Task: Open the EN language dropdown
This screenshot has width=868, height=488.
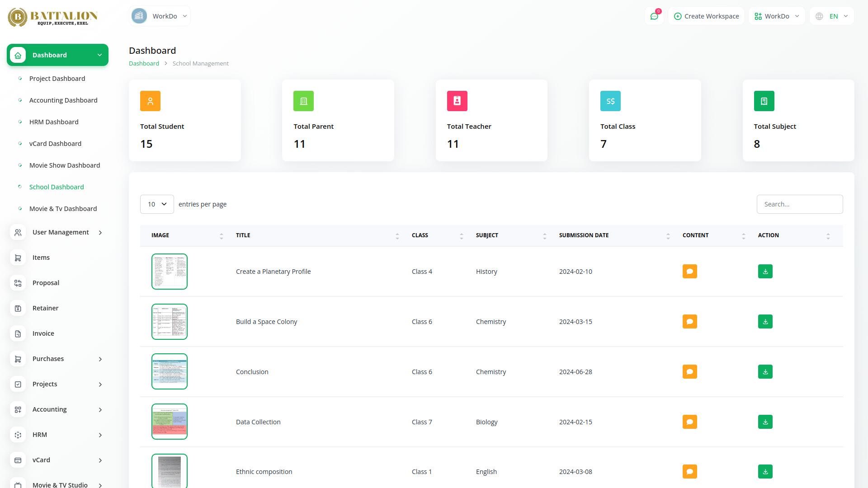Action: pyautogui.click(x=832, y=16)
